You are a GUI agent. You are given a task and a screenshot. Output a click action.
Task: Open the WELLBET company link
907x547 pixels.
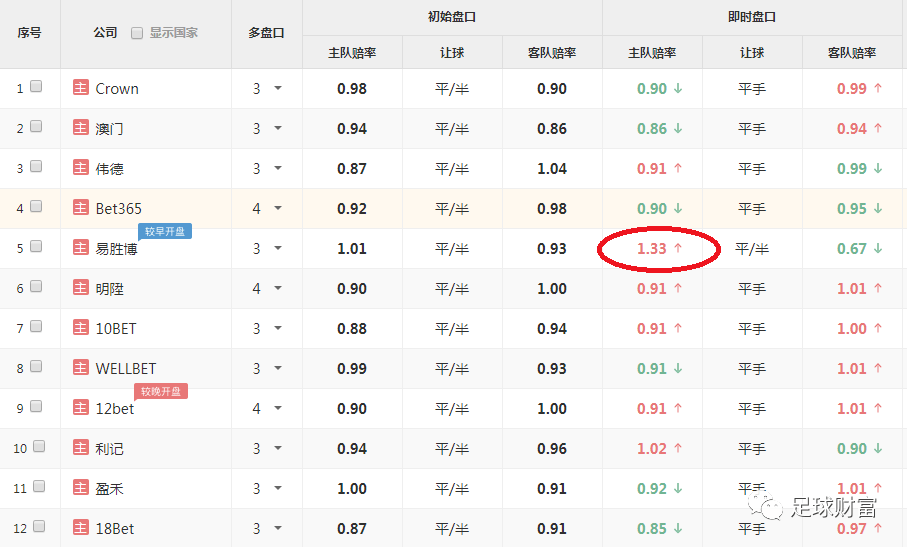pos(126,368)
